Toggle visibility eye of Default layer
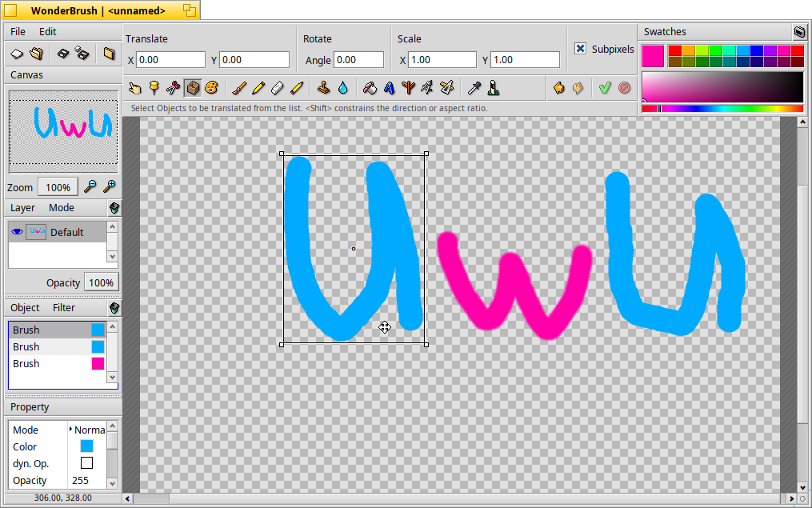The width and height of the screenshot is (812, 508). 17,232
